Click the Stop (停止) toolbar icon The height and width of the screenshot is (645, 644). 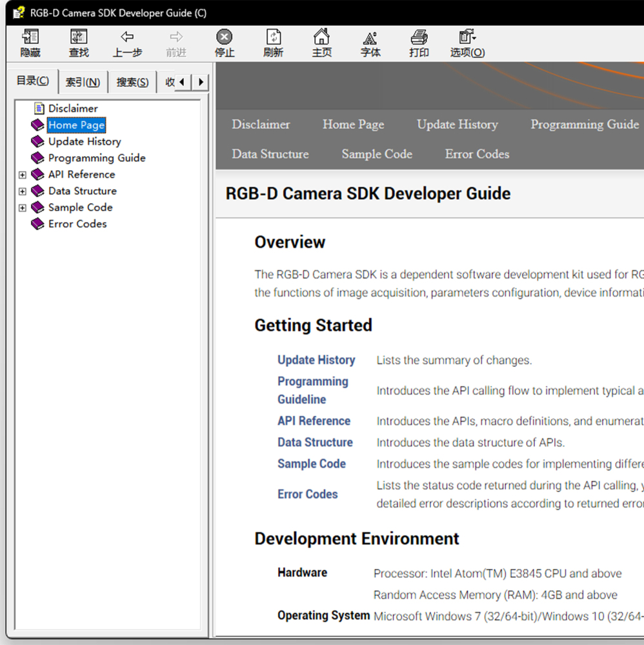click(x=224, y=43)
